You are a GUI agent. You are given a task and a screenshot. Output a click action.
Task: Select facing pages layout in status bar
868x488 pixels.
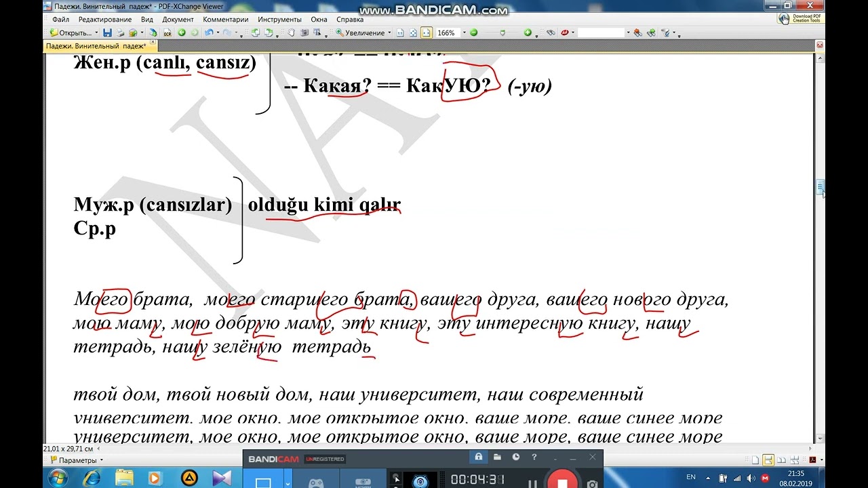click(x=781, y=460)
